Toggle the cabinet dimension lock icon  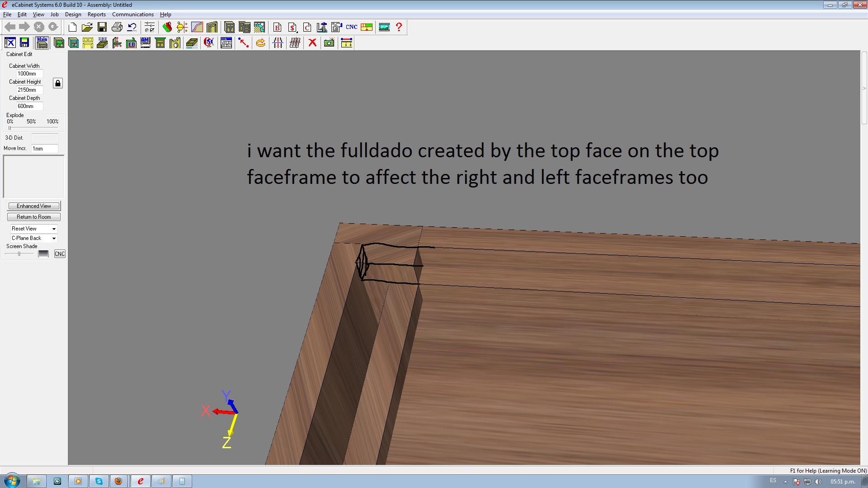point(57,83)
